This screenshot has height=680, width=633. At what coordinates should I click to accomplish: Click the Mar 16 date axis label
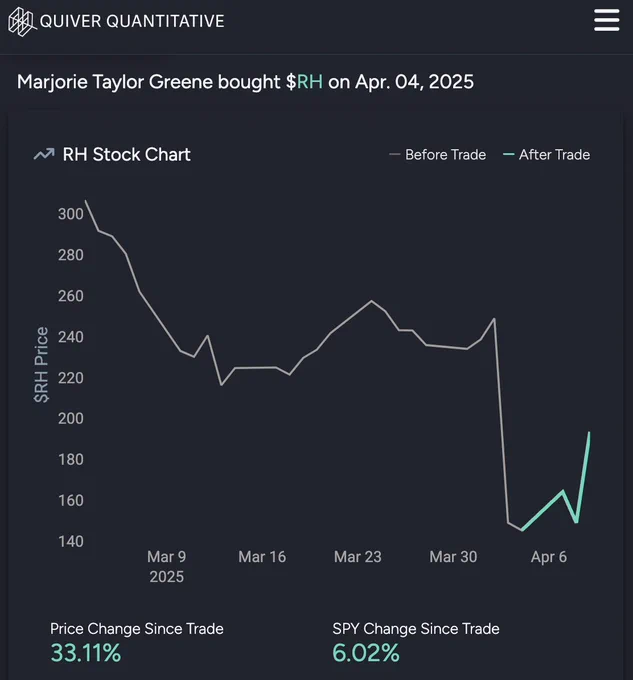click(262, 557)
